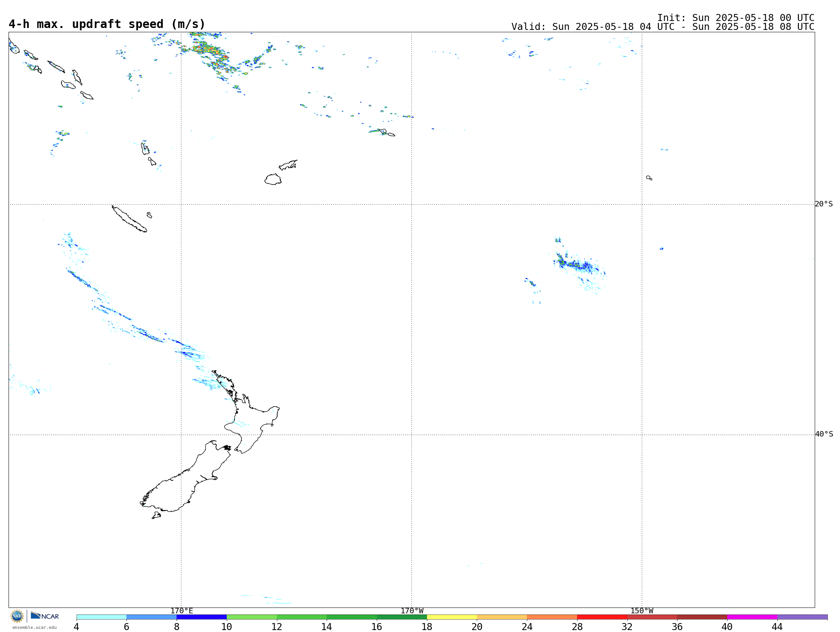
Task: Select the 'Init: Sun 2025-05-18 00 UTC' line
Action: (736, 18)
